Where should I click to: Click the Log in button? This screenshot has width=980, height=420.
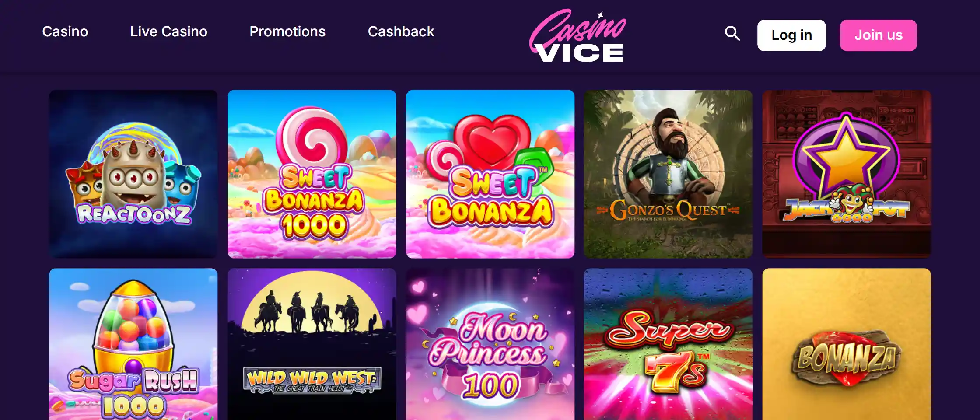pyautogui.click(x=791, y=35)
